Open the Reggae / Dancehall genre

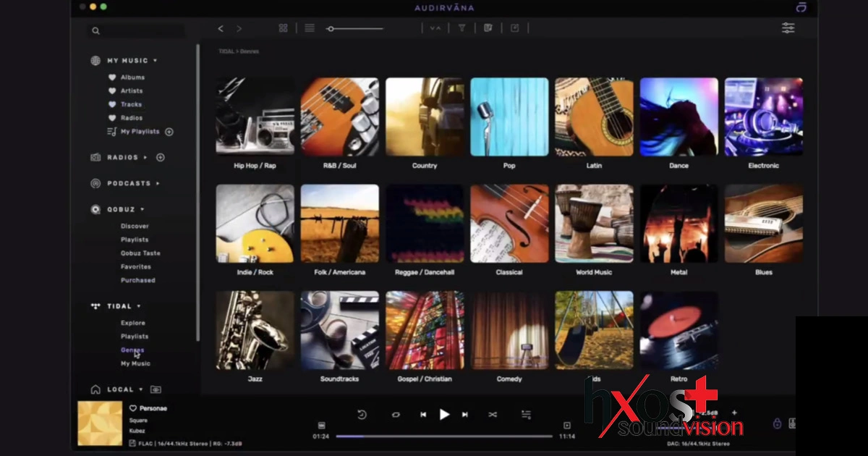[425, 224]
